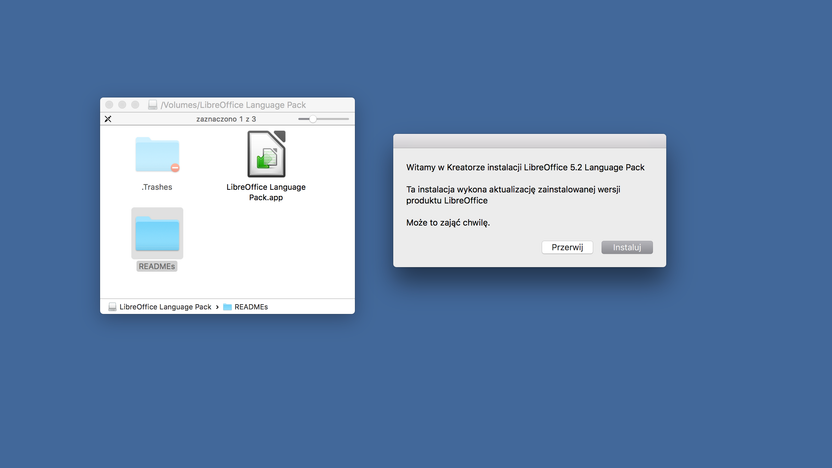Click the installer dialog title bar
Screen dimensions: 832x468
(x=530, y=141)
